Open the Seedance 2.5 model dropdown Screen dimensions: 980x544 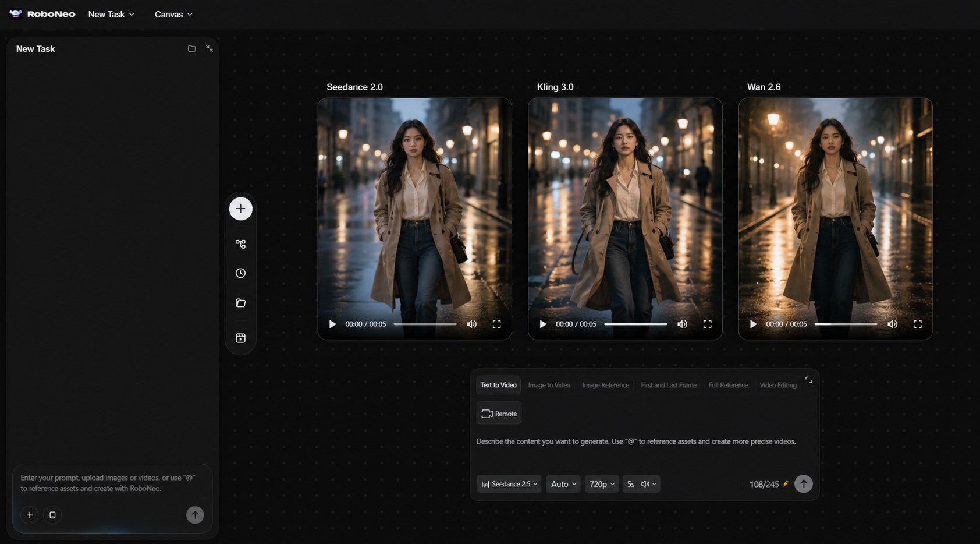click(x=509, y=484)
